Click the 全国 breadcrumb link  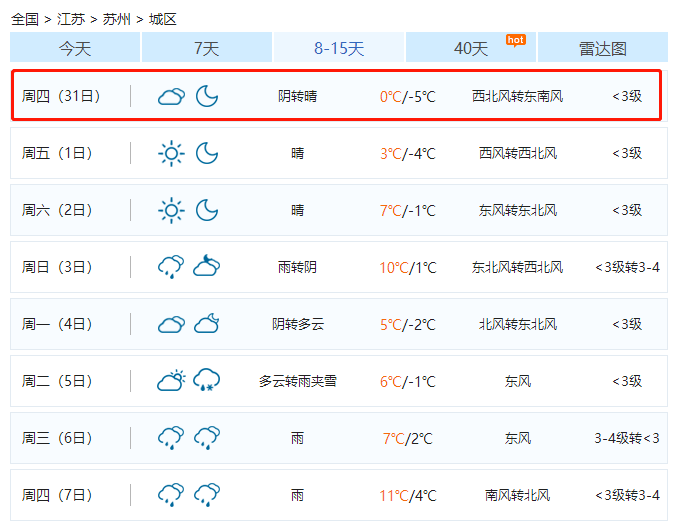pyautogui.click(x=25, y=19)
